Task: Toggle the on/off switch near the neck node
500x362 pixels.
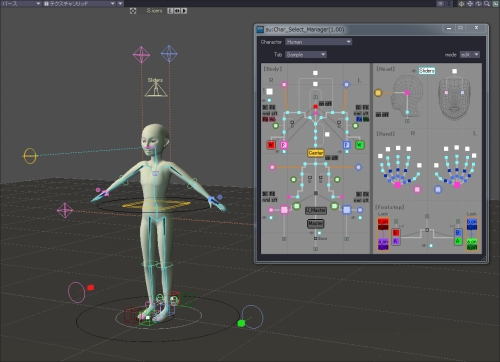Action: 325,104
